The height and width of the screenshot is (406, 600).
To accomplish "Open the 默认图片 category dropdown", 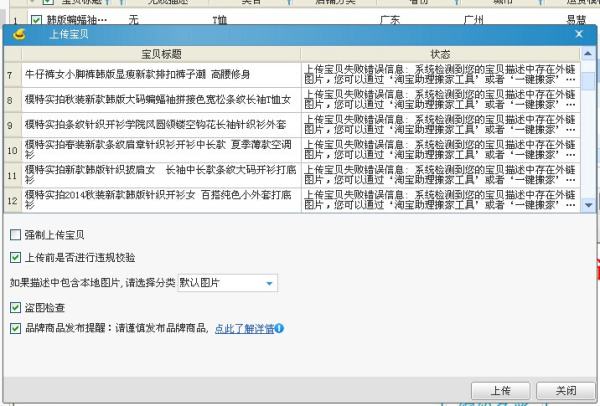I will pyautogui.click(x=227, y=283).
